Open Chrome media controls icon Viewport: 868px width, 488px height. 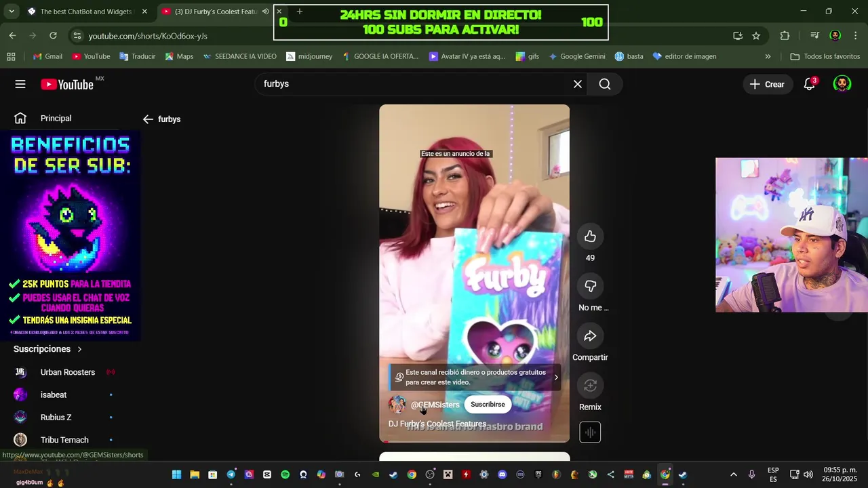[x=814, y=36]
